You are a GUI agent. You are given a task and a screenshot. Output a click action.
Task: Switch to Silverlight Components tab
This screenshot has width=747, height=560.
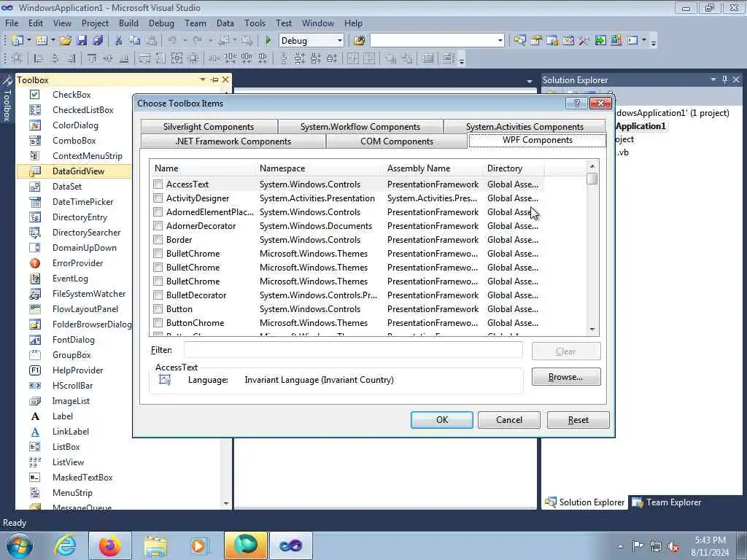point(209,127)
